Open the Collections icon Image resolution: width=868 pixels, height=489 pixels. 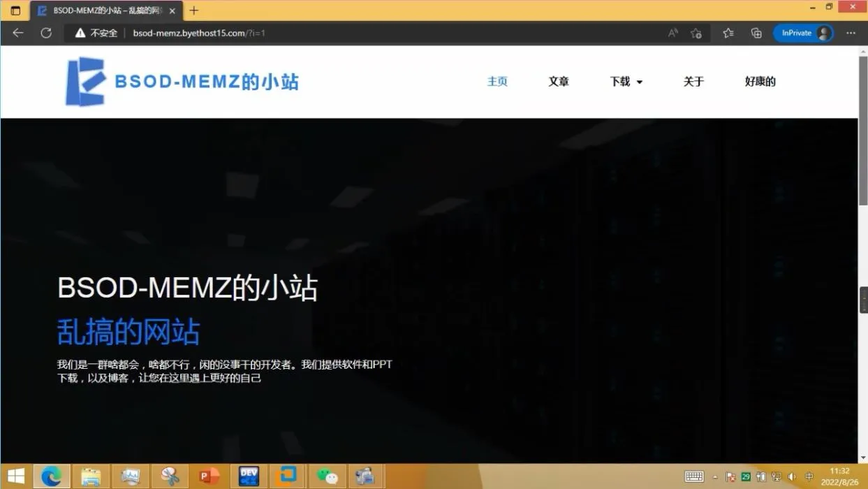click(x=756, y=33)
